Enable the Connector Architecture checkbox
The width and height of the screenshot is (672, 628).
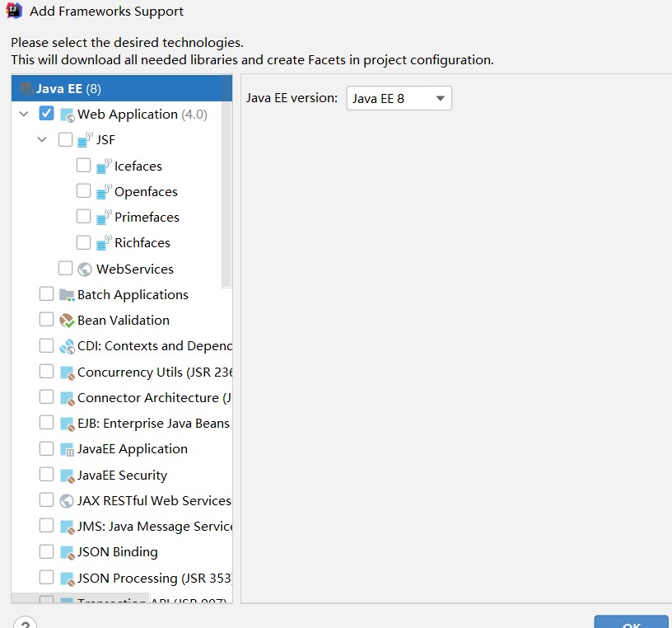pyautogui.click(x=46, y=396)
